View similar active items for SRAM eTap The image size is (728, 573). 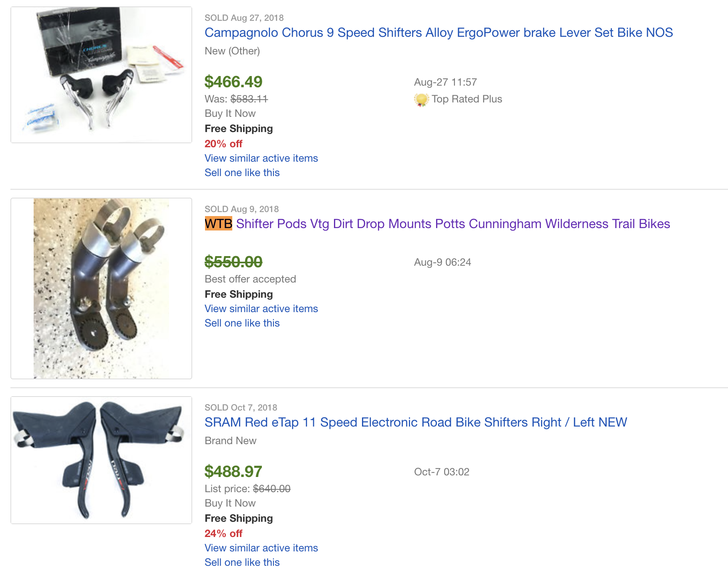point(261,548)
